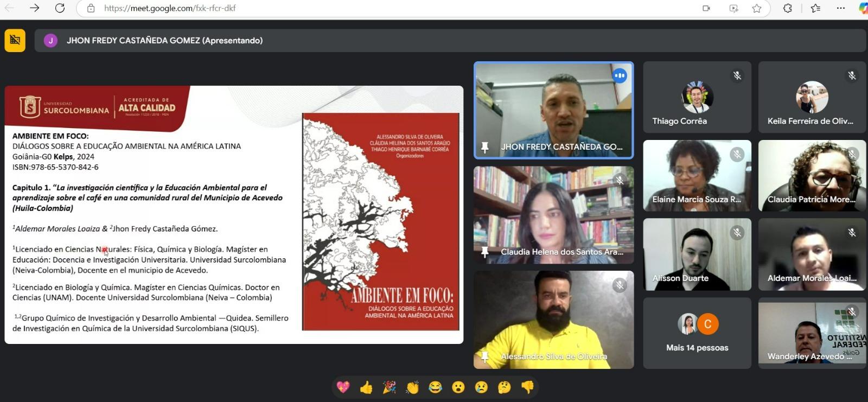Screen dimensions: 868x402
Task: Add this page to favorites with star
Action: [757, 8]
